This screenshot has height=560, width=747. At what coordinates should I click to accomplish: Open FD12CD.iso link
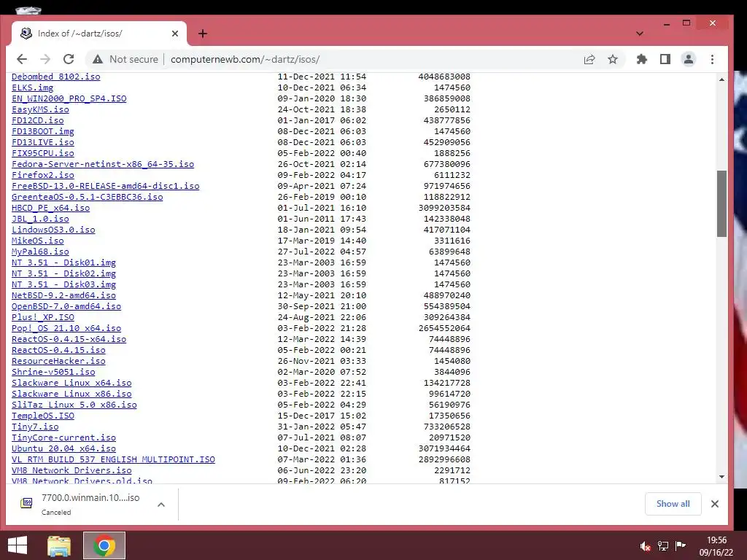click(38, 120)
